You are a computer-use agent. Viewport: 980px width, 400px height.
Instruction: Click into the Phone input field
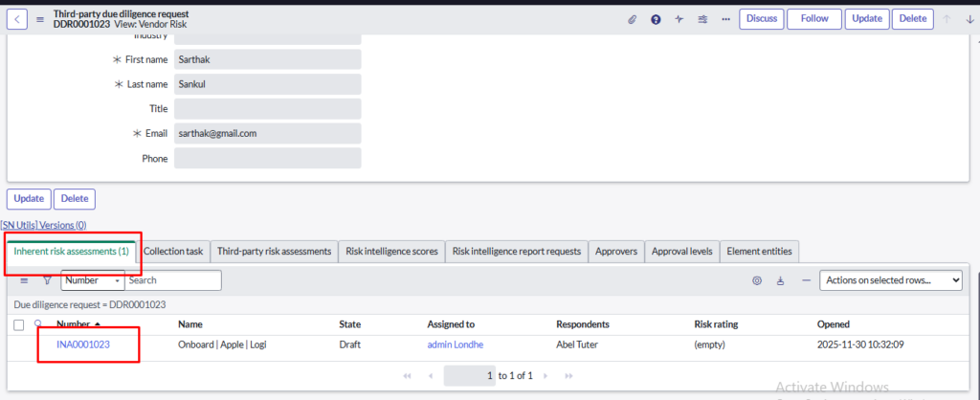(x=267, y=159)
